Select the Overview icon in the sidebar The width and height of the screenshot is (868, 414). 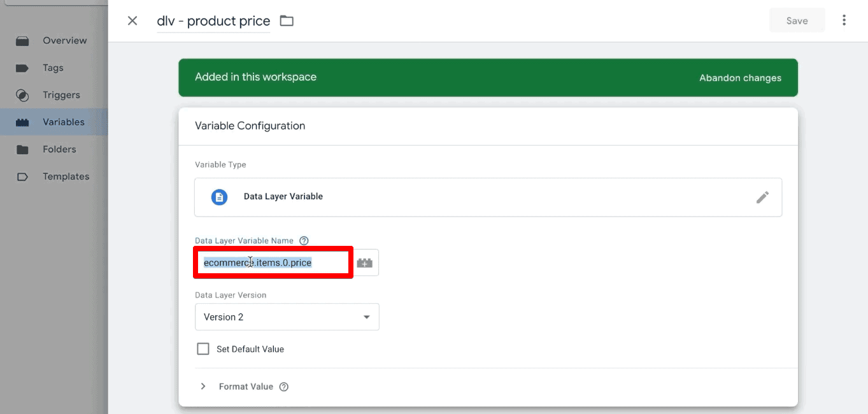pos(22,40)
